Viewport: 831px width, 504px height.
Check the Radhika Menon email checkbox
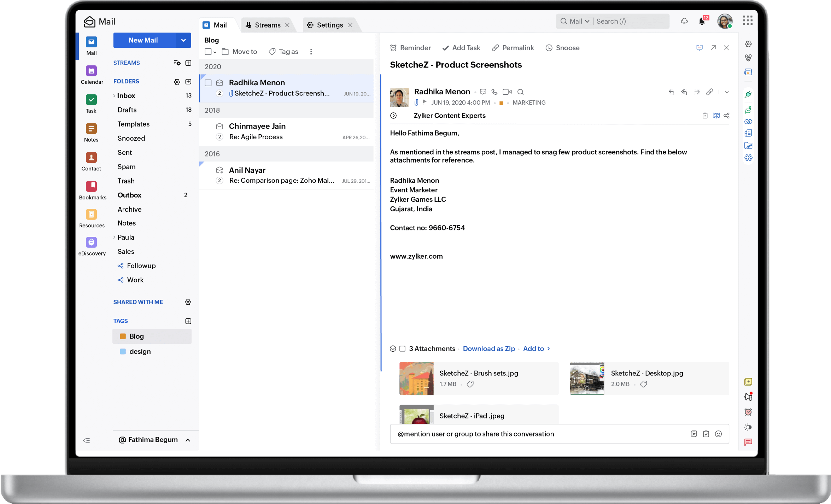tap(208, 83)
